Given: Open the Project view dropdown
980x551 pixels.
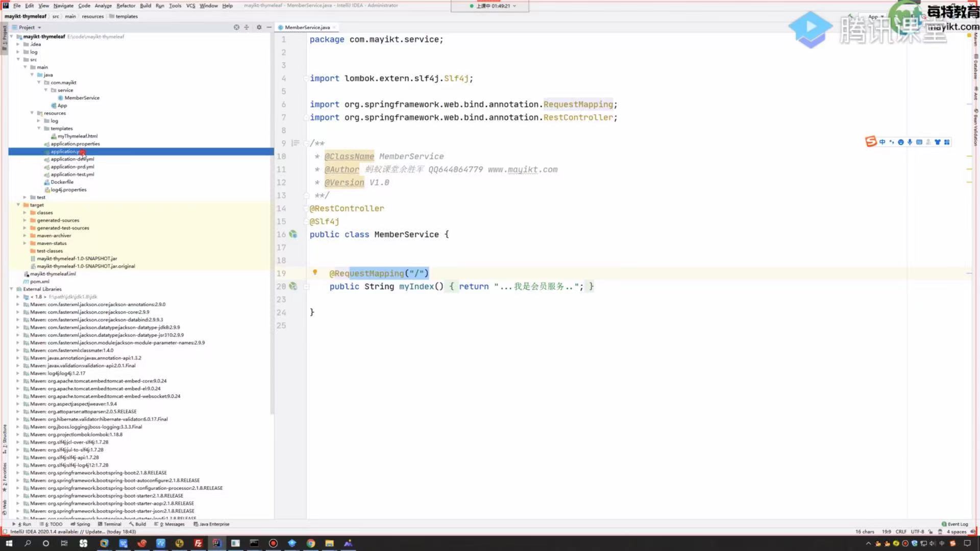Looking at the screenshot, I should [x=29, y=28].
